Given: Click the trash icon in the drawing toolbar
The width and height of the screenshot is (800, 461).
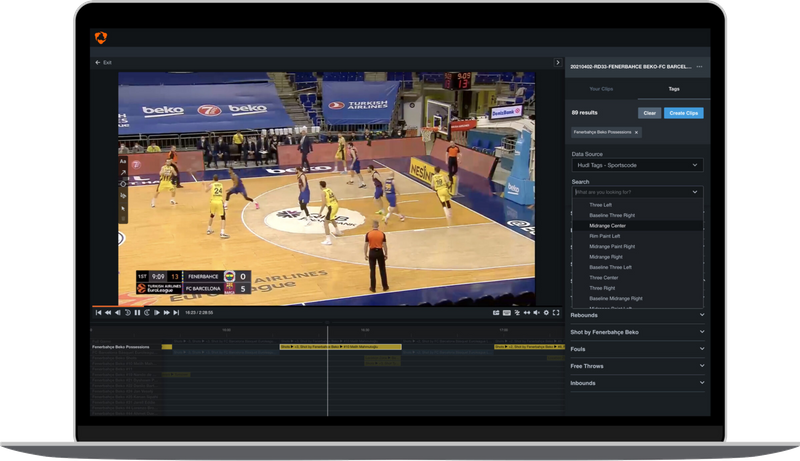Looking at the screenshot, I should tap(123, 219).
